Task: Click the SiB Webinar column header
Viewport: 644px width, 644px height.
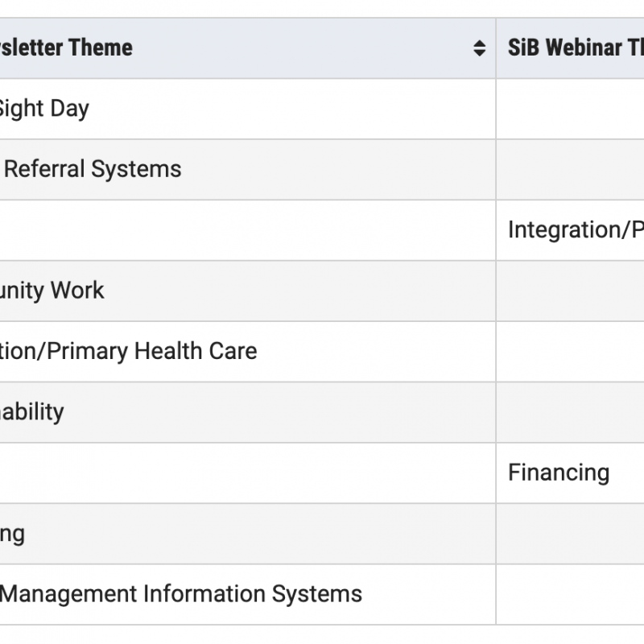Action: 570,48
